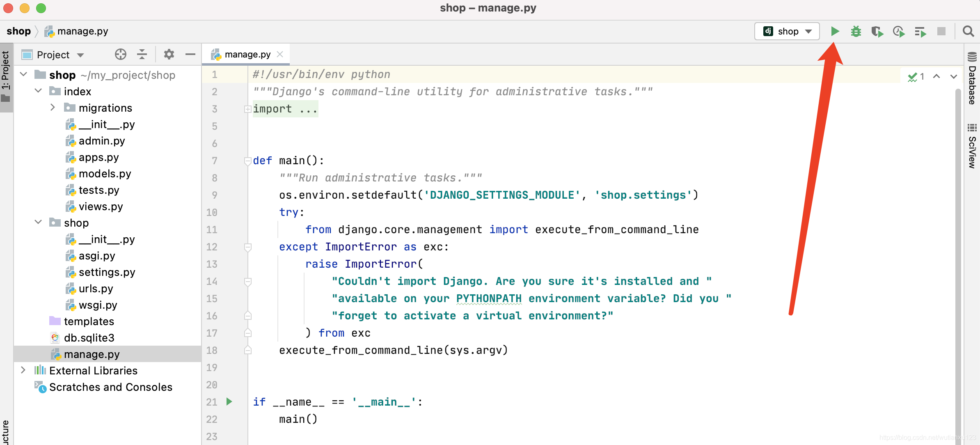This screenshot has width=980, height=445.
Task: Hide the Project tool window
Action: [190, 54]
